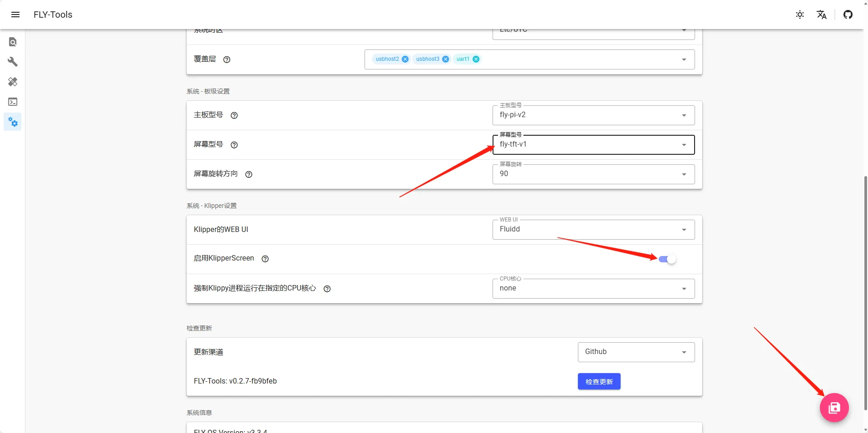Open the language translation menu
This screenshot has height=433, width=868.
(822, 15)
